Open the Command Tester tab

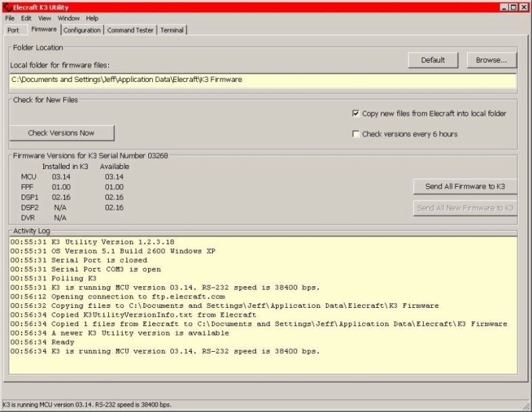click(130, 30)
